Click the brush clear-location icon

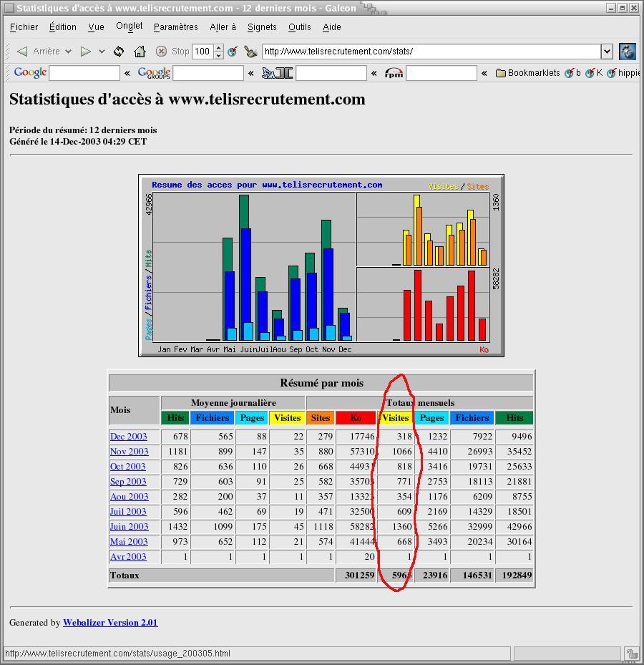[x=250, y=52]
